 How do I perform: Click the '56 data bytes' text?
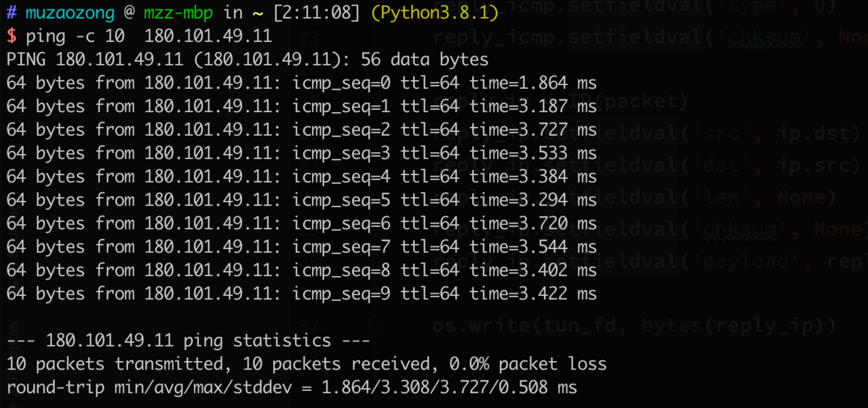point(425,60)
